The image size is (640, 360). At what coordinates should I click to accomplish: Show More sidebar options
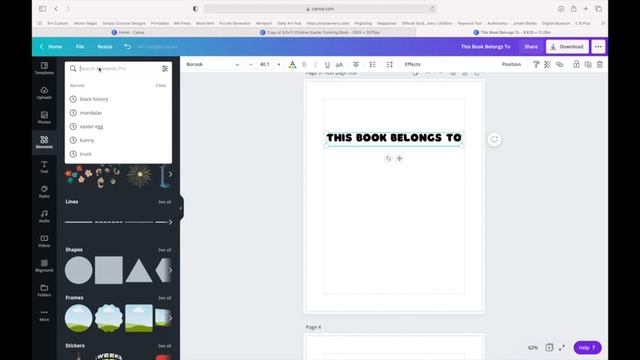pos(44,315)
